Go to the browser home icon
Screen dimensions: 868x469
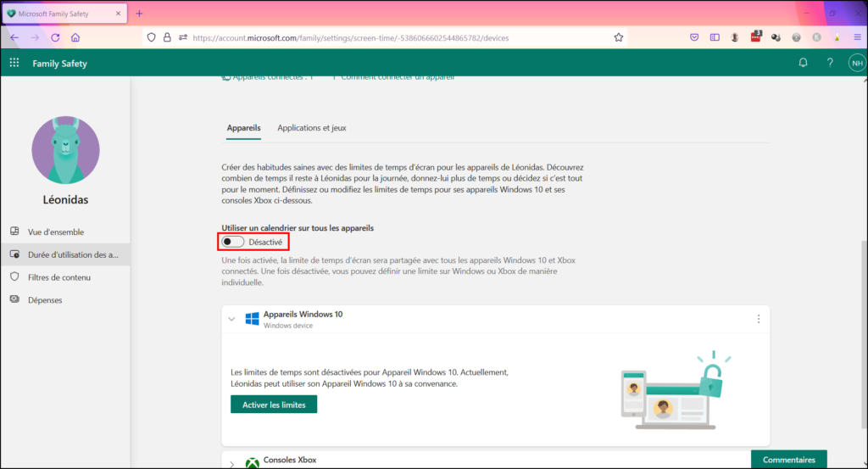click(x=75, y=37)
